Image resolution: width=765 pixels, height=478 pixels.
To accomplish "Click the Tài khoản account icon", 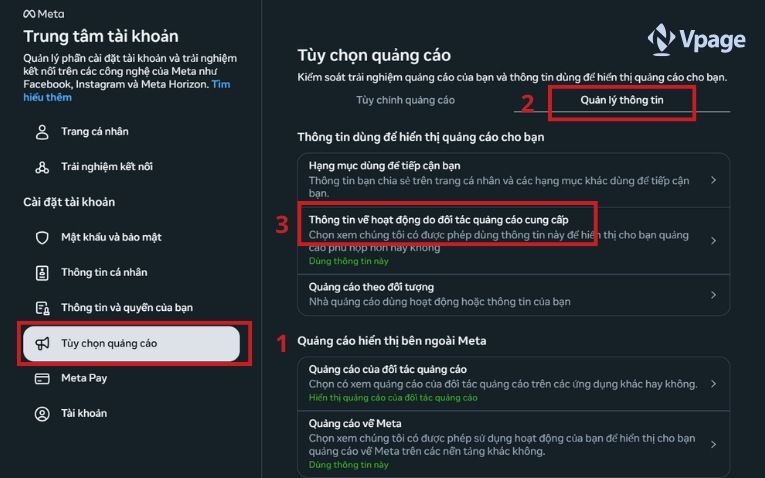I will tap(42, 413).
